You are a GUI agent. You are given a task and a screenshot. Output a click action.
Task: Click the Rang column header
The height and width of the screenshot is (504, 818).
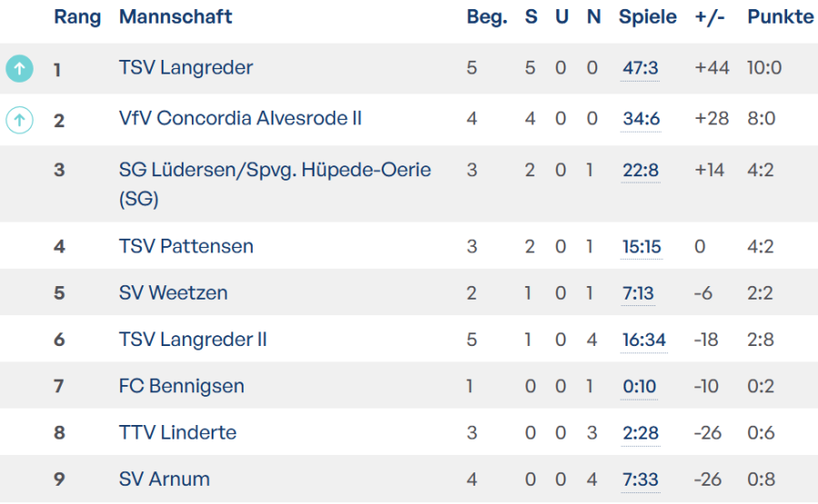[77, 17]
